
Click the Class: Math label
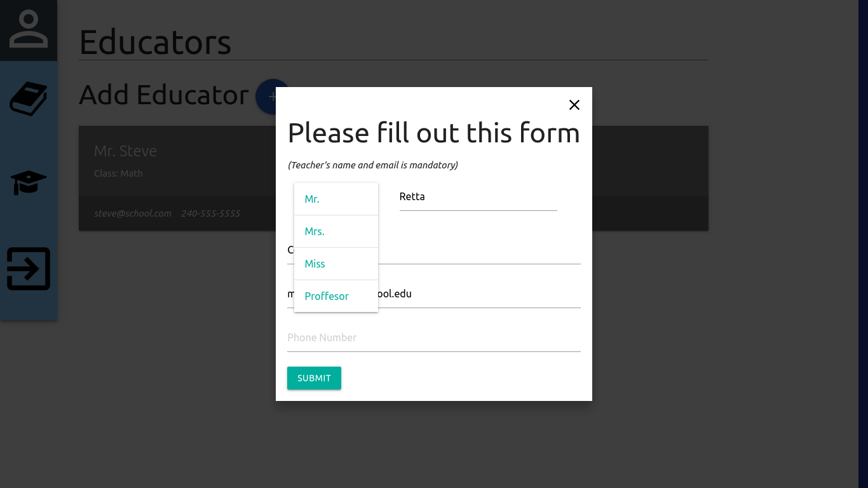pos(118,173)
